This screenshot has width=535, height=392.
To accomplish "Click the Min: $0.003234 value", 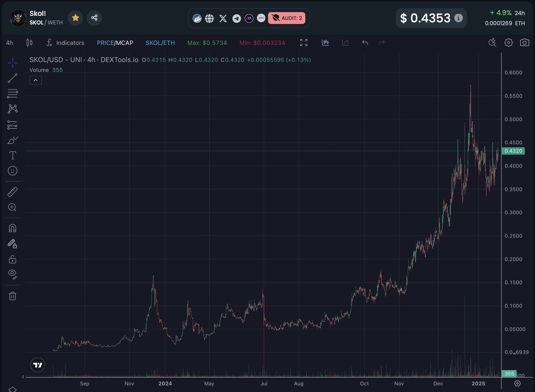I will [x=262, y=43].
